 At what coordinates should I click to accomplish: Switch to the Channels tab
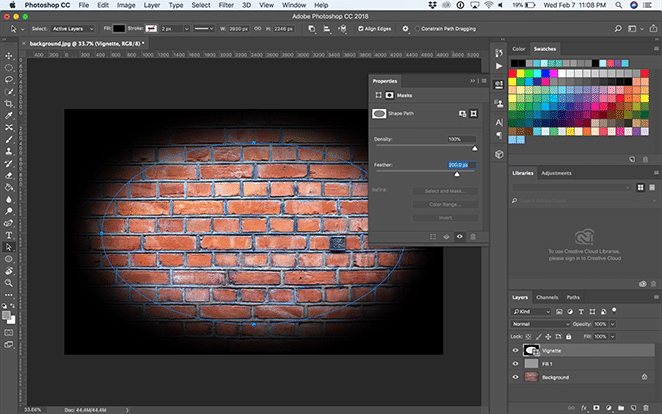[x=547, y=297]
